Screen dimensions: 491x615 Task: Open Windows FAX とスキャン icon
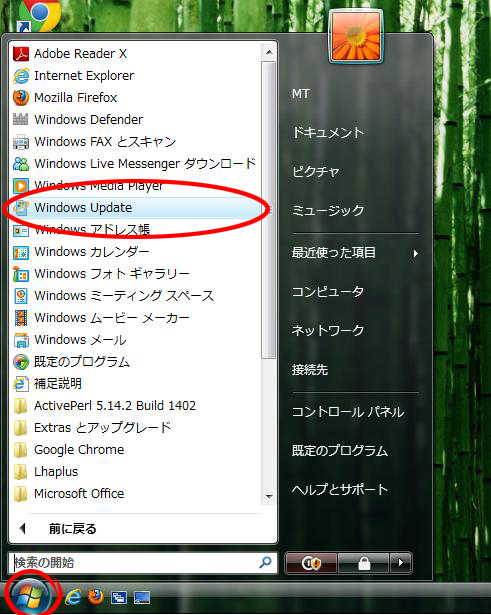(x=21, y=142)
